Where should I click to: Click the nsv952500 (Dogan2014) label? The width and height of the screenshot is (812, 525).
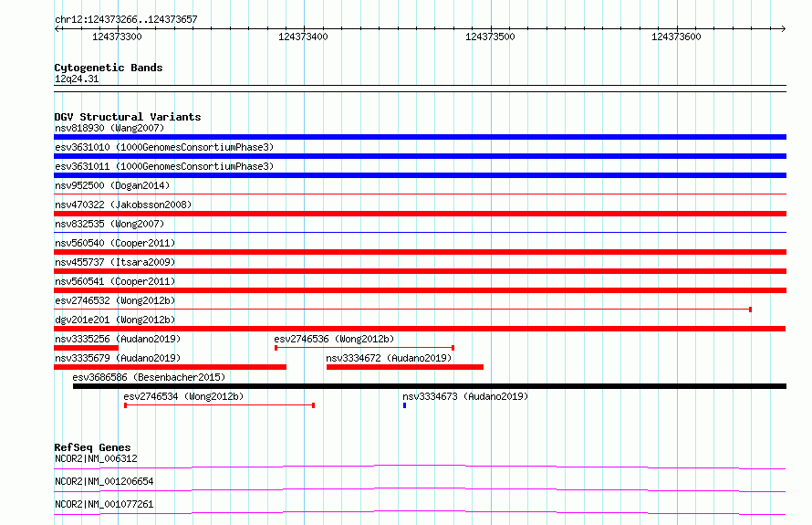pyautogui.click(x=112, y=185)
